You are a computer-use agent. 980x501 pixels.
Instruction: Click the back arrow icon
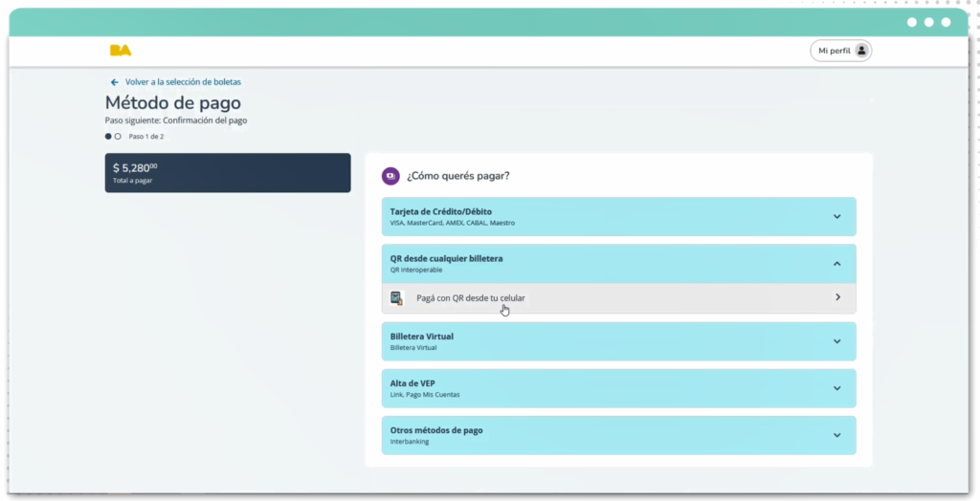pyautogui.click(x=115, y=82)
